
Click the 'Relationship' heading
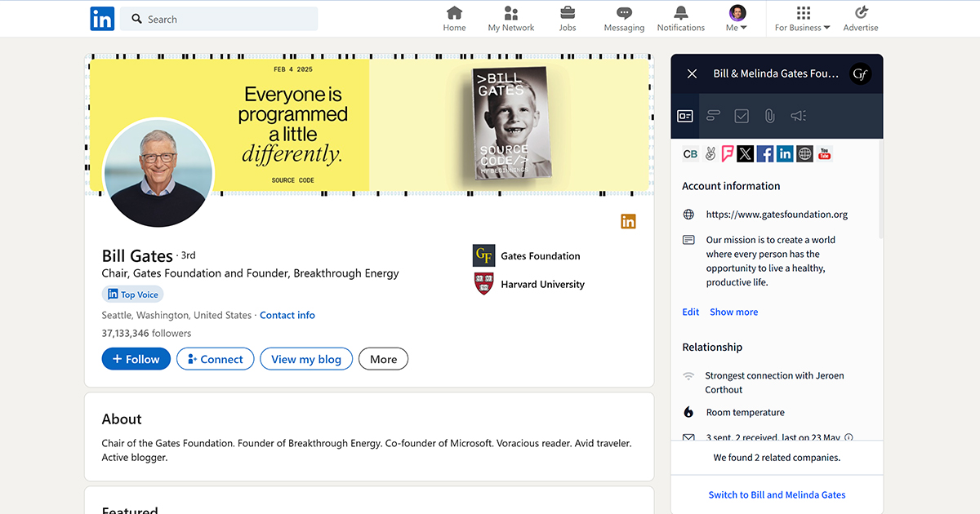712,347
